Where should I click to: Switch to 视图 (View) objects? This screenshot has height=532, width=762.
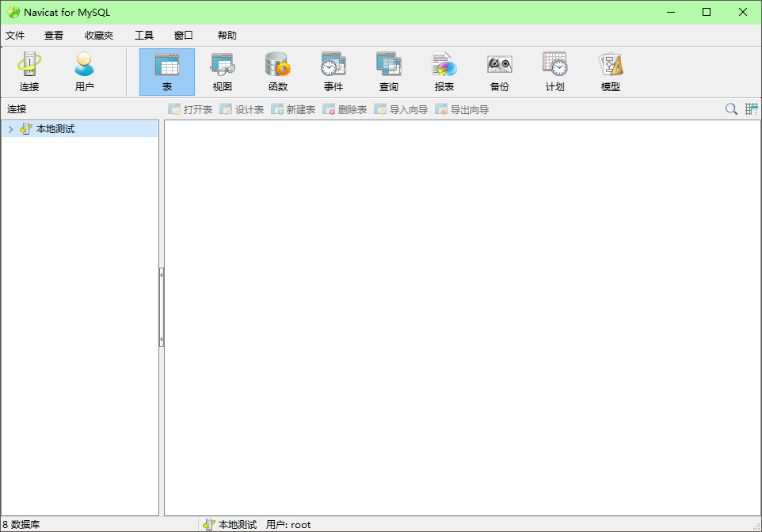[x=223, y=72]
